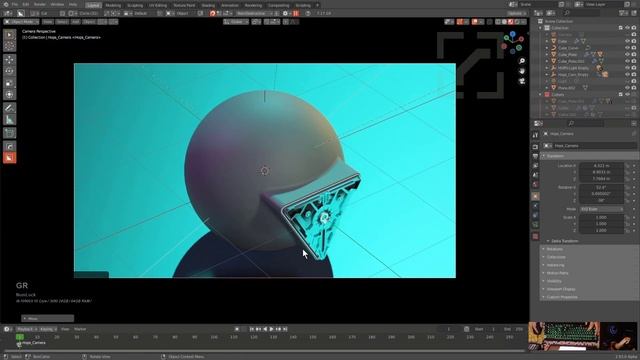Jump to the timeline start frame button
Viewport: 640px width, 360px height.
(251, 329)
